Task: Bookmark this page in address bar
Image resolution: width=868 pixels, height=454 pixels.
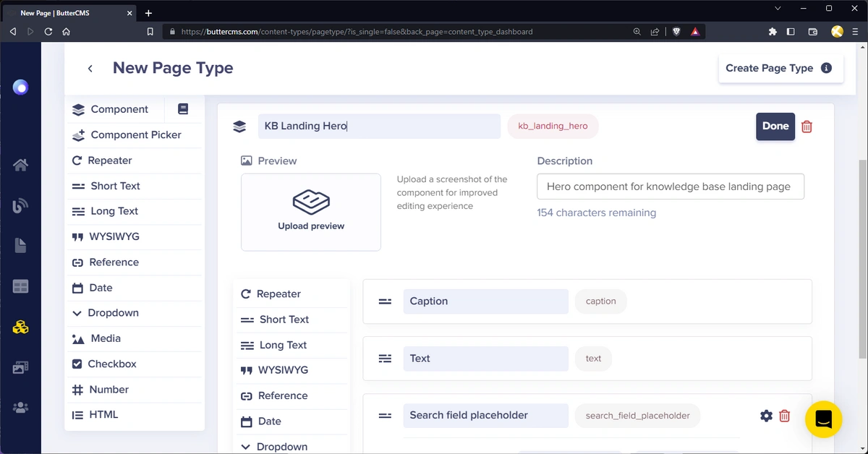Action: click(150, 32)
